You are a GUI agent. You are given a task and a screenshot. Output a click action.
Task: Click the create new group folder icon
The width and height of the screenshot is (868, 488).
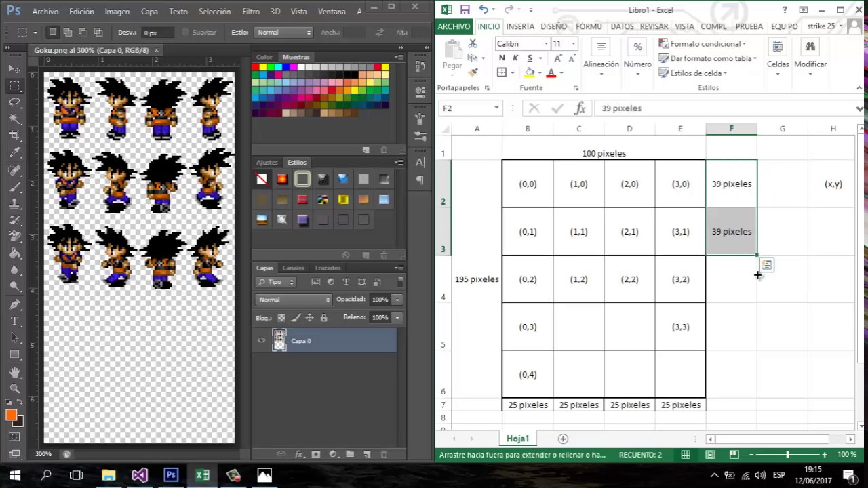350,454
